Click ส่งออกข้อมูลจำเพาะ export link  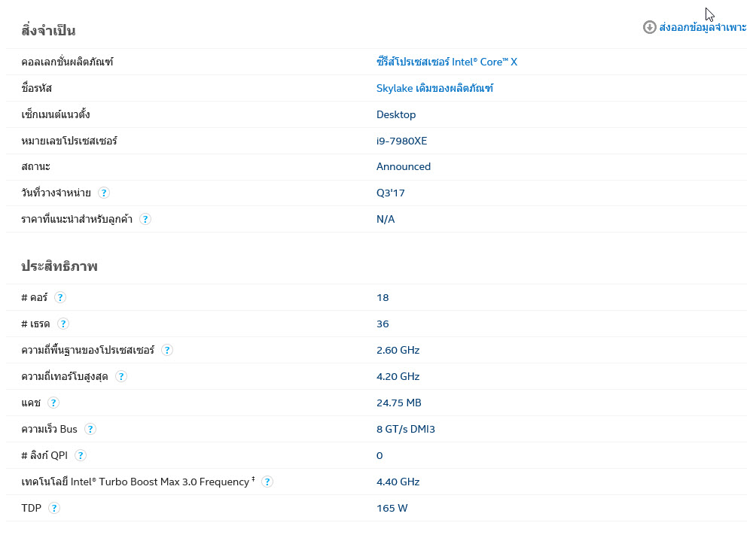pyautogui.click(x=703, y=27)
